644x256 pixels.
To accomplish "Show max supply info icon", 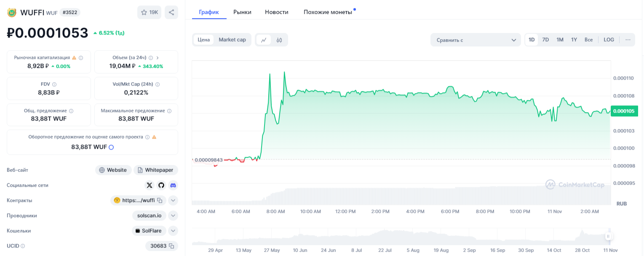I will 169,111.
